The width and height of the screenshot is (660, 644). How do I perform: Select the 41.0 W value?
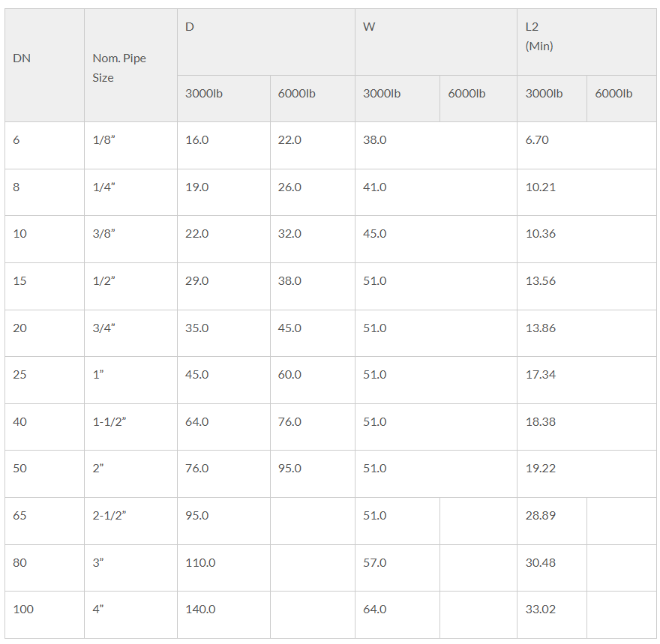[375, 187]
